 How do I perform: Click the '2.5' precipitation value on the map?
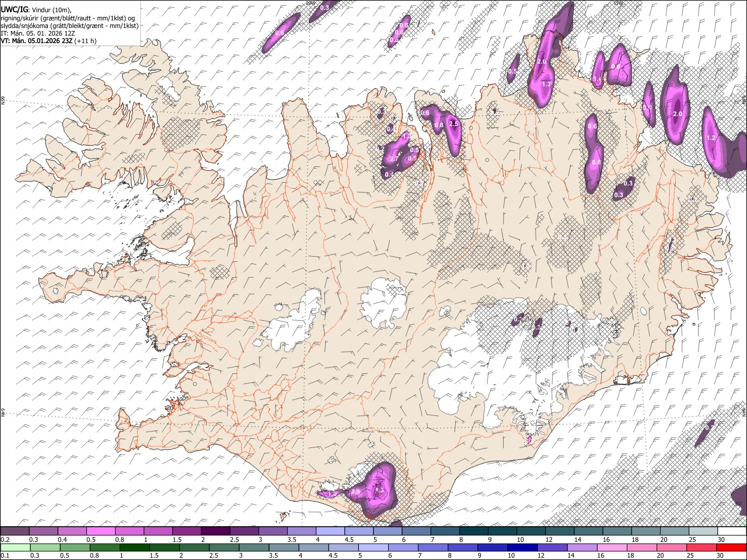pos(453,124)
